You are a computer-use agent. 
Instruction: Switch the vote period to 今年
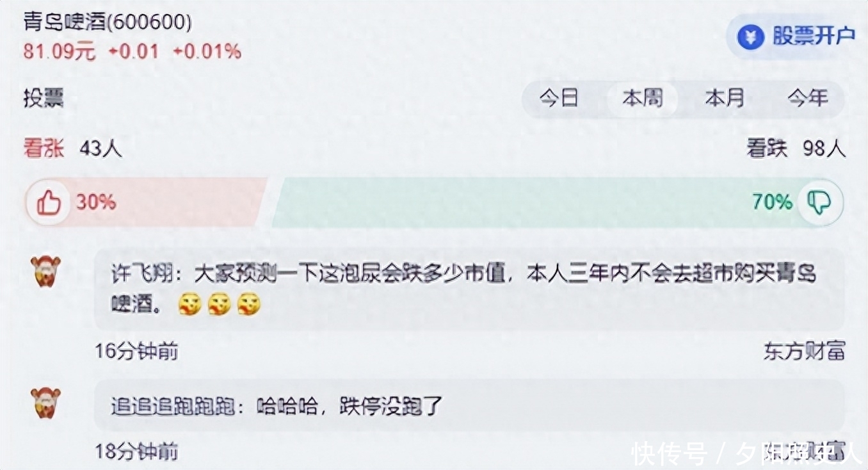[x=808, y=99]
